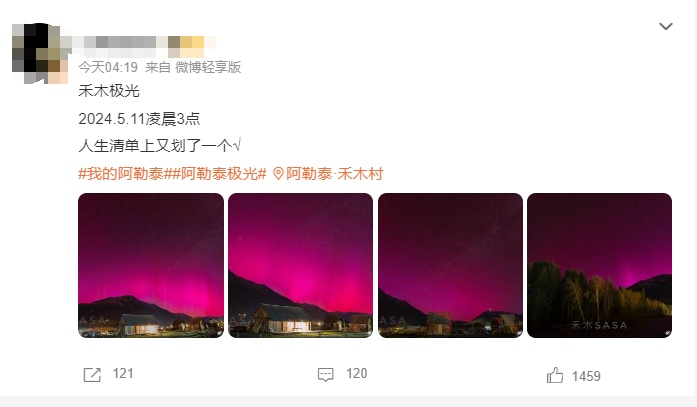Click the 今天04:19 post timestamp

(x=108, y=67)
